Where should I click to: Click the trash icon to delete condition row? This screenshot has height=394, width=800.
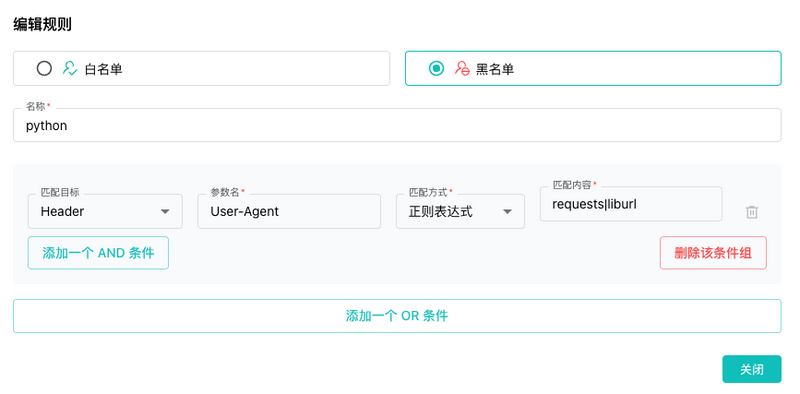752,212
